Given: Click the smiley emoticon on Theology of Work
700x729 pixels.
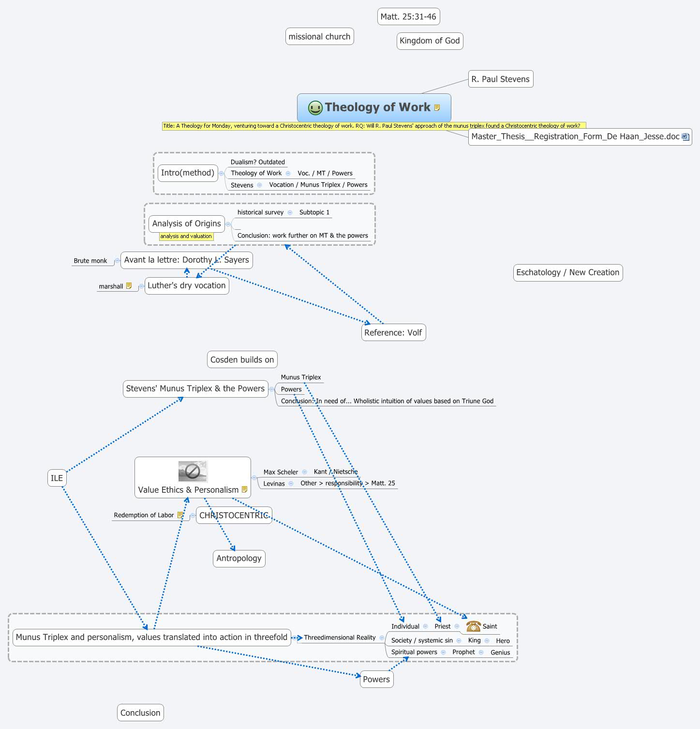Looking at the screenshot, I should [x=315, y=107].
